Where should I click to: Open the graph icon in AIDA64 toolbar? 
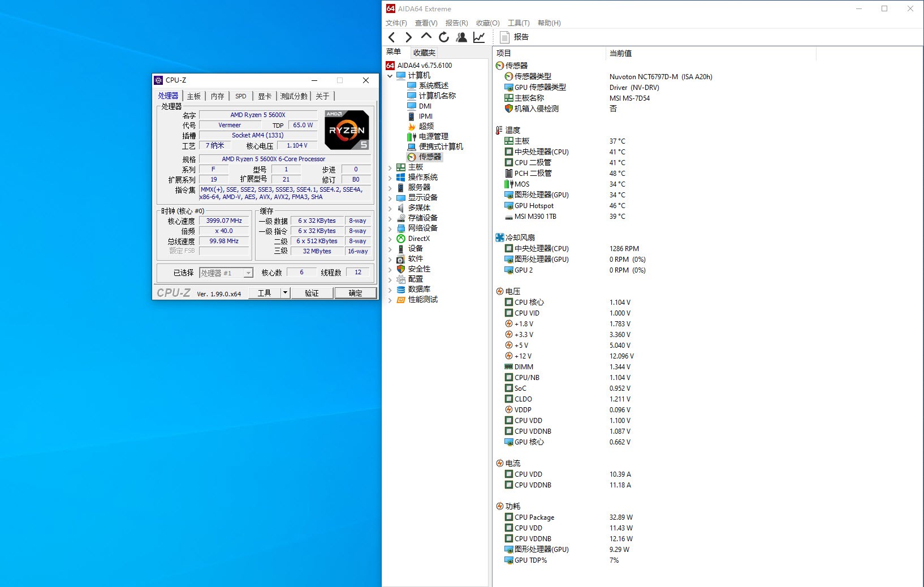pos(479,37)
